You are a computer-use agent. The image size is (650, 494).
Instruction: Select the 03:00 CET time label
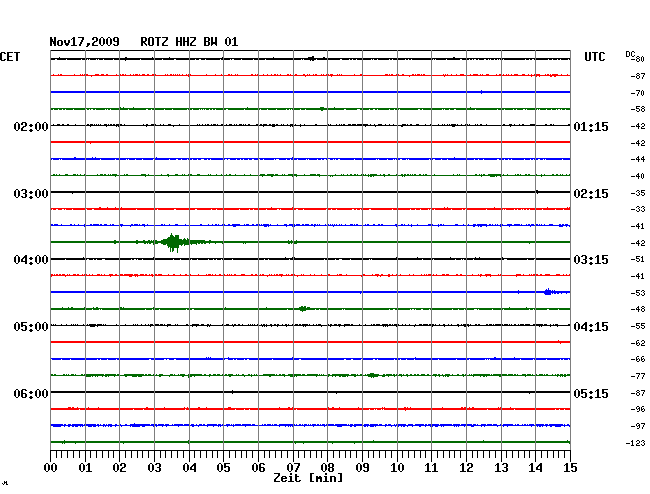31,194
